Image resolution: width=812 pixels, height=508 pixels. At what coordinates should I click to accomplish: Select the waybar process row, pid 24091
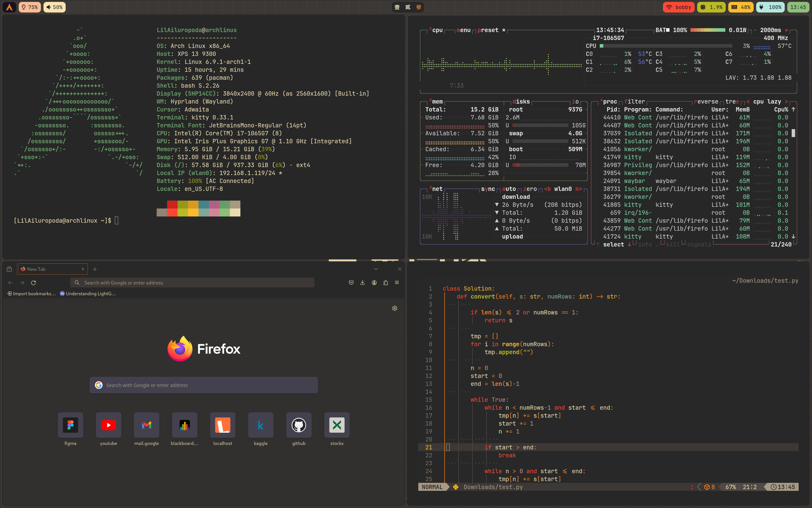click(695, 181)
